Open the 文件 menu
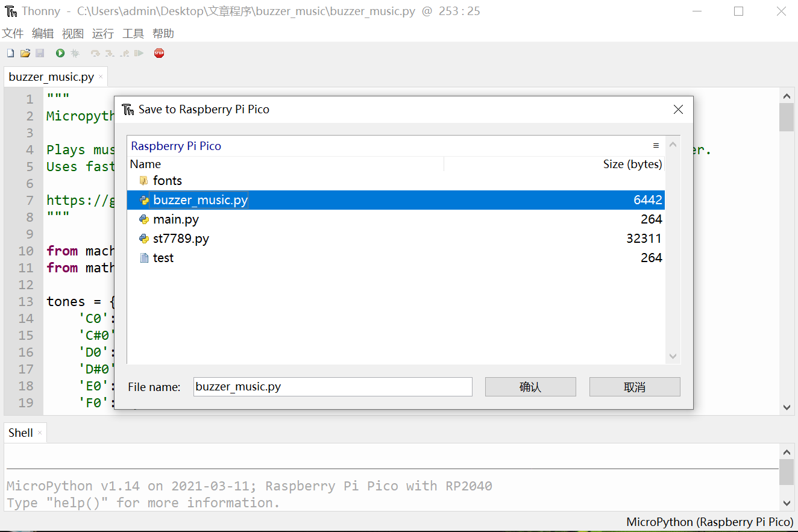This screenshot has width=798, height=532. 13,34
